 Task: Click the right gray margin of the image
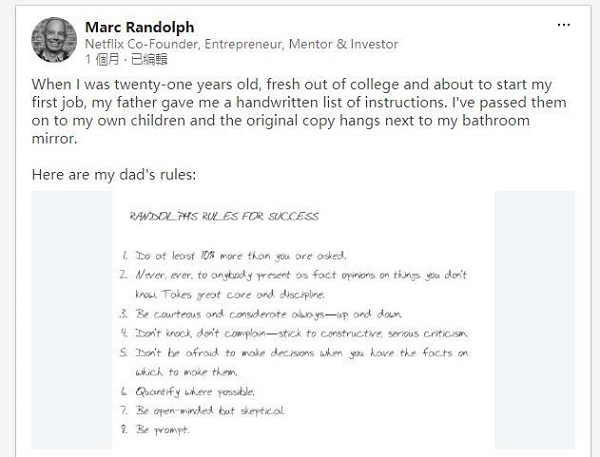coord(535,320)
